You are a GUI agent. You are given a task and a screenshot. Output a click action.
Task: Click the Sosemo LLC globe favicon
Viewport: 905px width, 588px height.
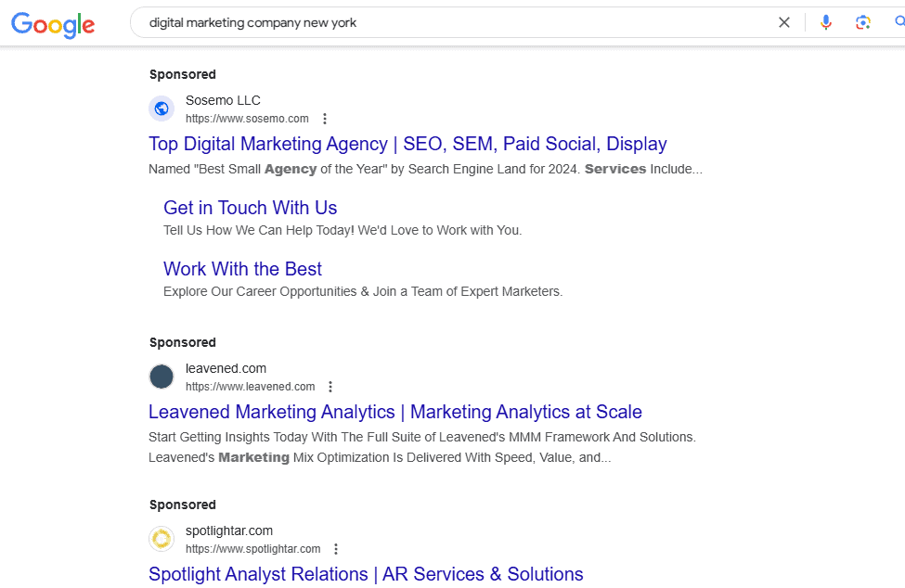coord(162,109)
